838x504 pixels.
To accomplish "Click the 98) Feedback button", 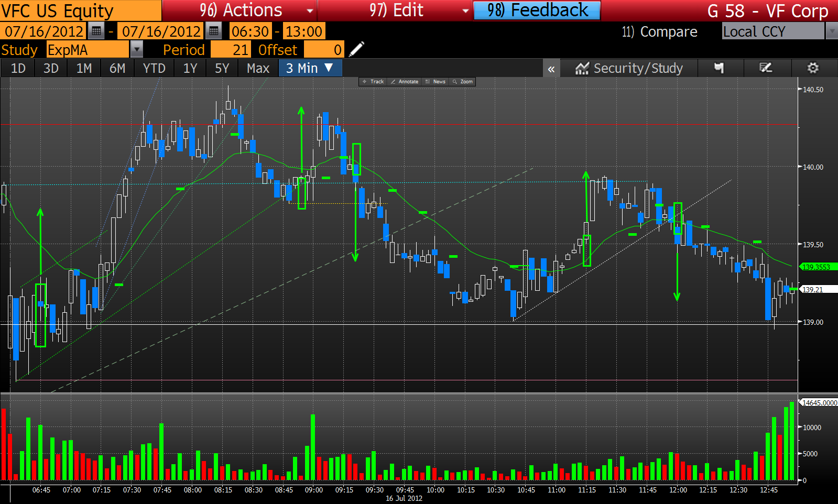I will click(537, 10).
